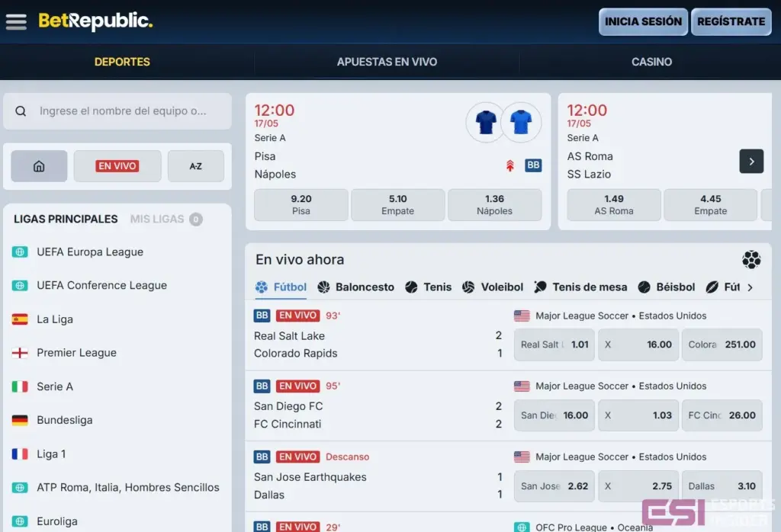
Task: Pick draw odds 1.03 San Diego match
Action: pyautogui.click(x=638, y=415)
